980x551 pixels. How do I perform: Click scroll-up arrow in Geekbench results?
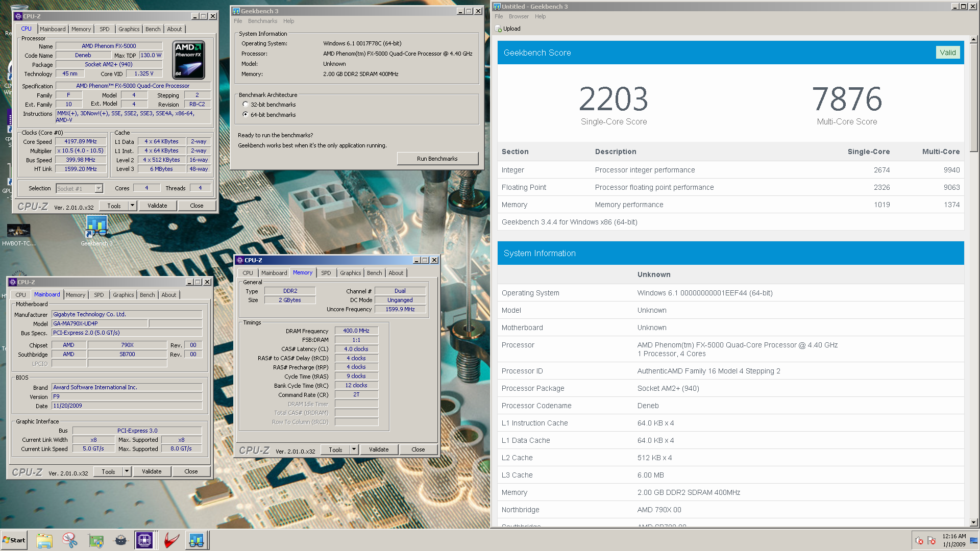coord(973,39)
